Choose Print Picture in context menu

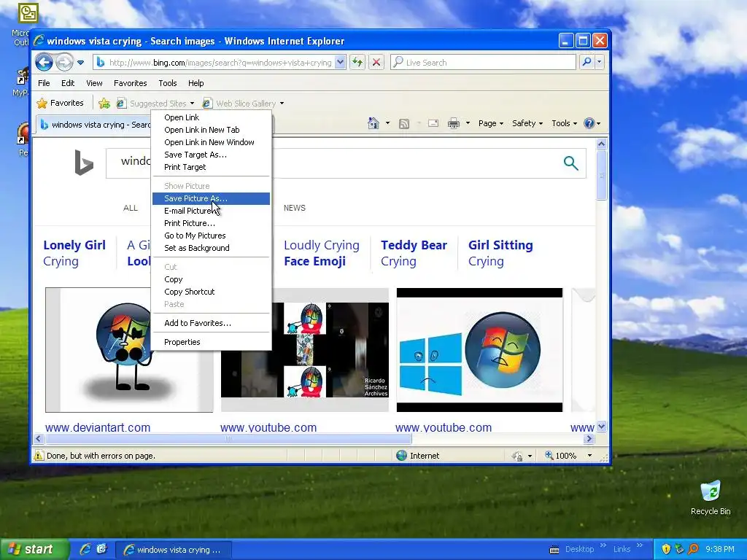pos(211,223)
